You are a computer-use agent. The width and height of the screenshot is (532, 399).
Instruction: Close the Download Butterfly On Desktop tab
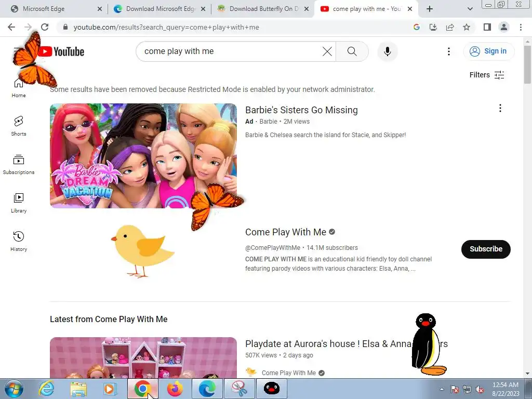307,9
